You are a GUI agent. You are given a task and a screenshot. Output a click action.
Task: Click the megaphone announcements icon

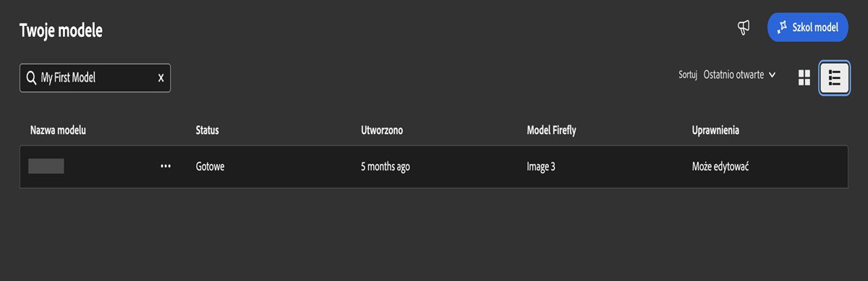[x=743, y=28]
